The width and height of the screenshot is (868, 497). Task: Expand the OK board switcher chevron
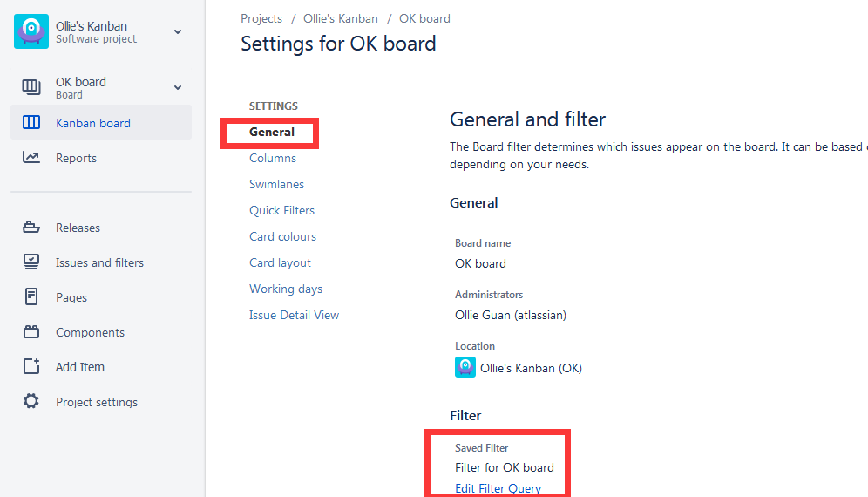(178, 87)
